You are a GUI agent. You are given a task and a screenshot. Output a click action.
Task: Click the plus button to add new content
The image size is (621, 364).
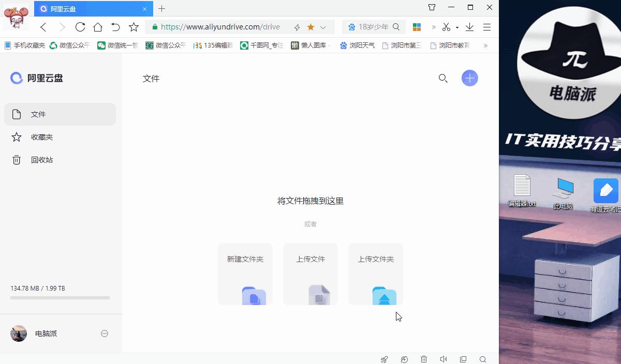click(469, 78)
